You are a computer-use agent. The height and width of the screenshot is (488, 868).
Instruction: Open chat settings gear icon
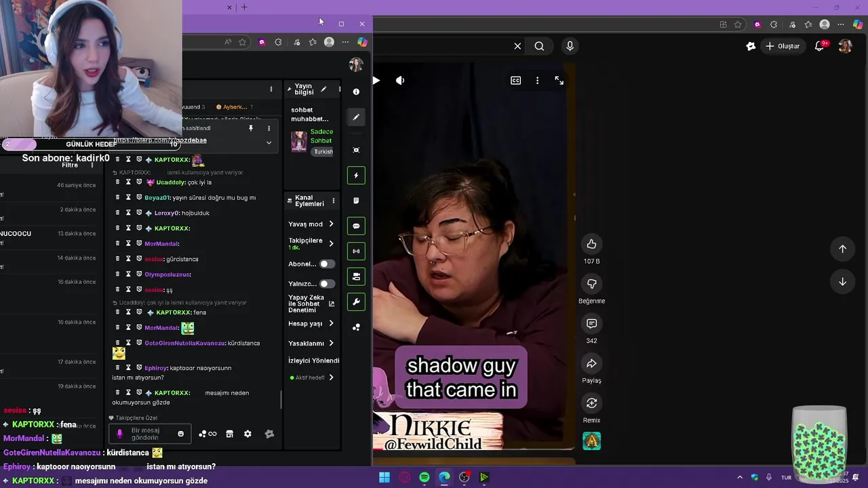tap(248, 434)
